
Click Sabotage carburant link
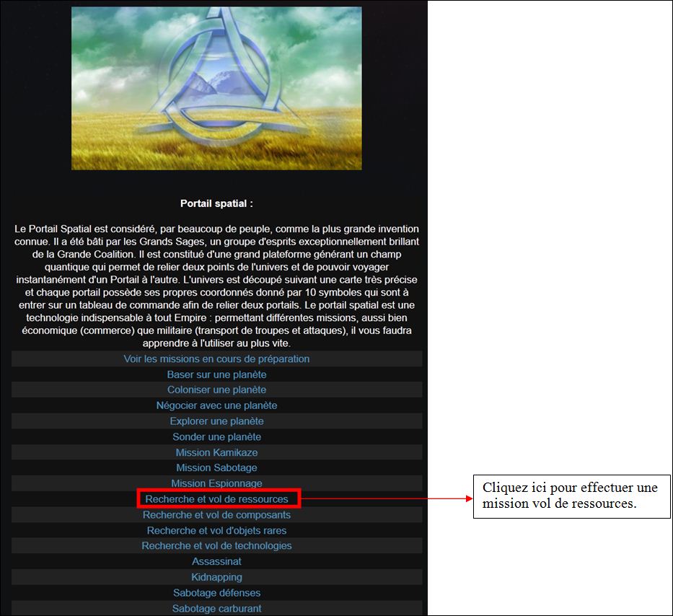(216, 609)
